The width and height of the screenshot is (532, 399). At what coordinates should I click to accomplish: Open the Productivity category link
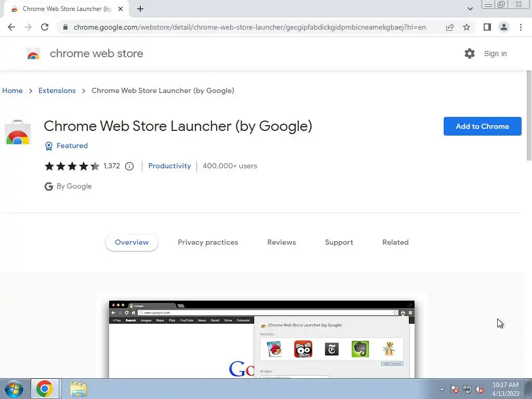tap(169, 166)
